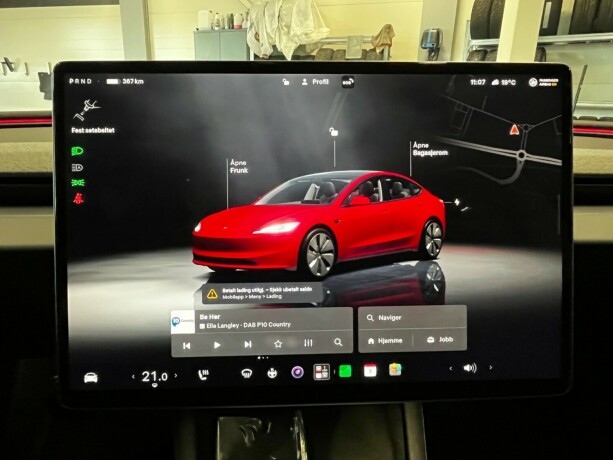Tap the fasten seatbelt warning icon
This screenshot has width=613, height=460.
[86, 110]
